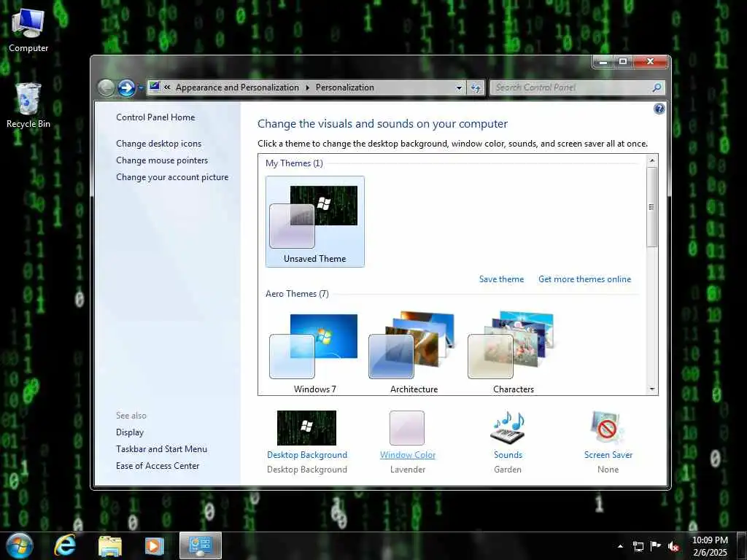
Task: Click the muted volume speaker icon
Action: click(x=673, y=546)
